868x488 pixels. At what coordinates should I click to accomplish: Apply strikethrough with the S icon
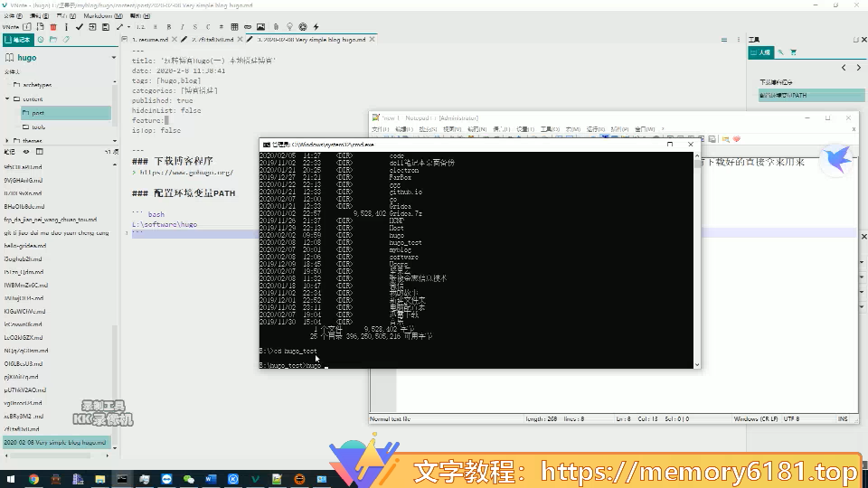pyautogui.click(x=195, y=26)
